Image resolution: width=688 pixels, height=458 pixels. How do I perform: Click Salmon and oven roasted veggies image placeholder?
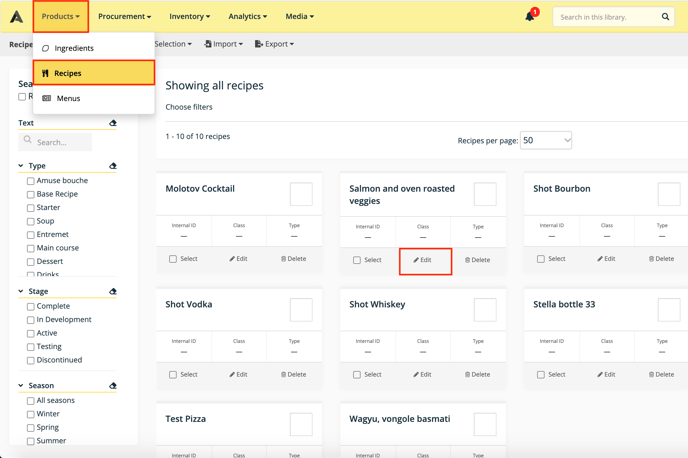485,194
